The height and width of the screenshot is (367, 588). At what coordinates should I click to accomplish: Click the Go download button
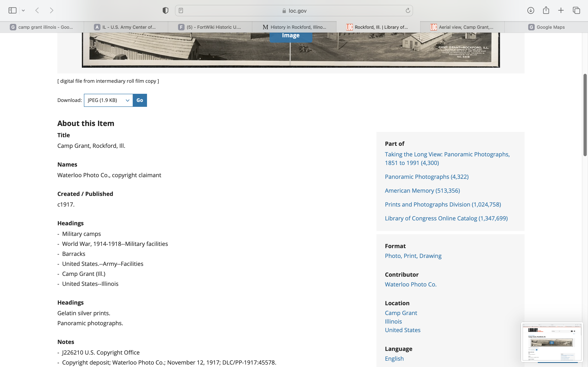(140, 100)
